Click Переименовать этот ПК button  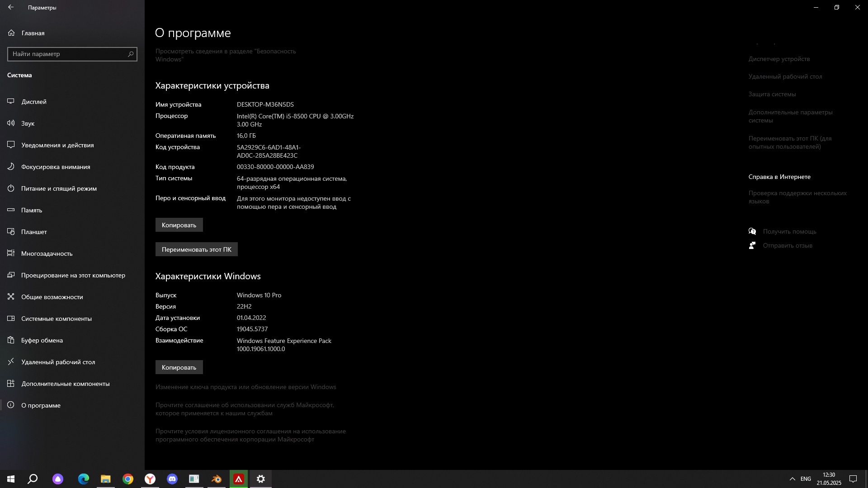point(197,249)
